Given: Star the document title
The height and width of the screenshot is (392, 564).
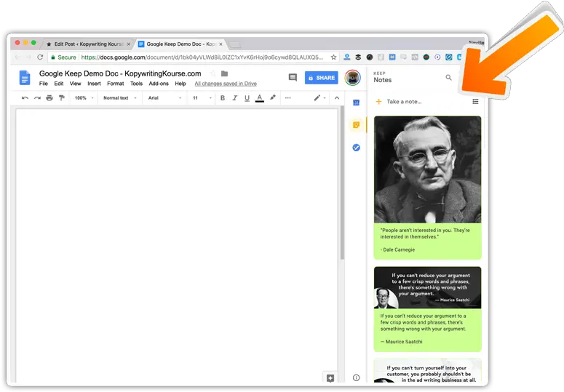Looking at the screenshot, I should (x=213, y=73).
